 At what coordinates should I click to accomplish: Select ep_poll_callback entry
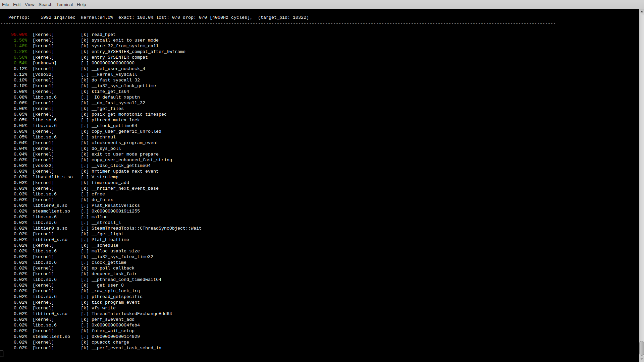[x=113, y=268]
